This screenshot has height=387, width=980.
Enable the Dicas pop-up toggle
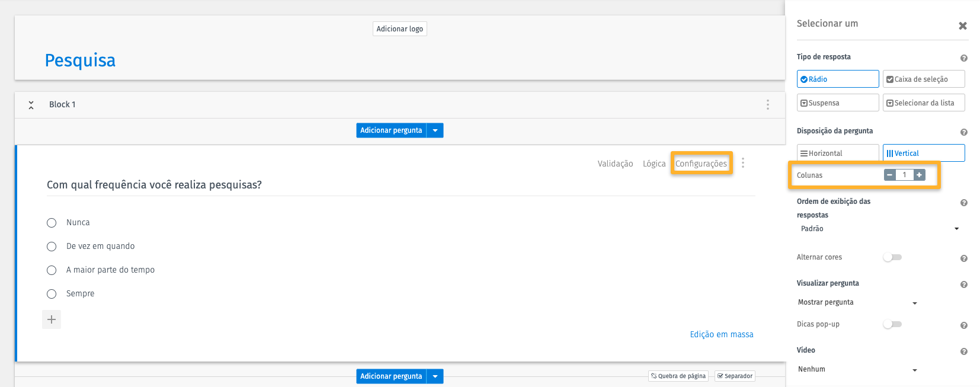tap(892, 324)
